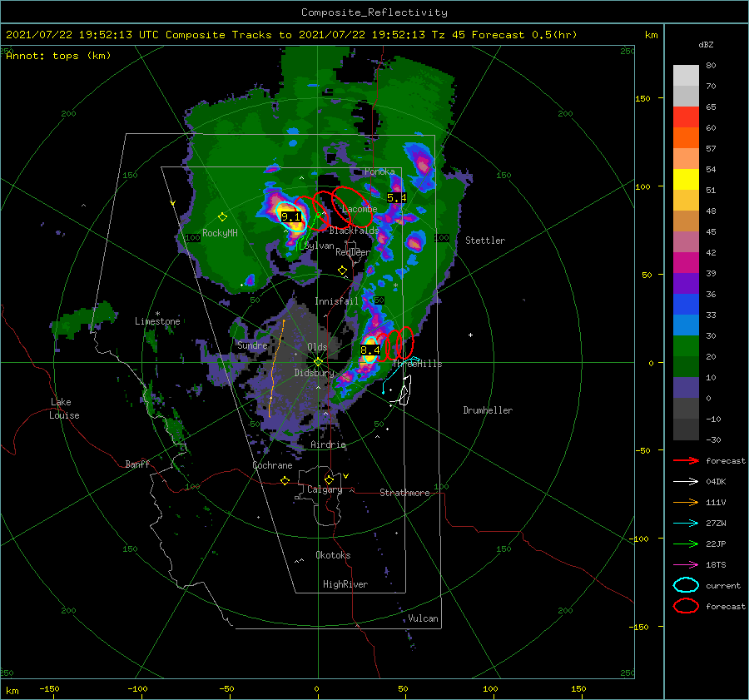Select the storm top label 5.4
Screen dimensions: 749x700
coord(396,197)
